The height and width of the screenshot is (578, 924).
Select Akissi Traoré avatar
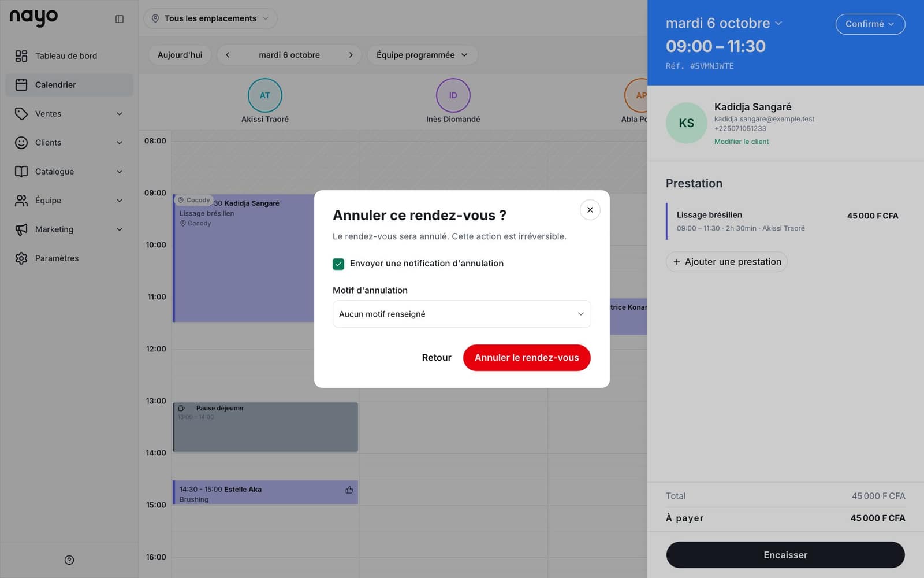tap(265, 95)
